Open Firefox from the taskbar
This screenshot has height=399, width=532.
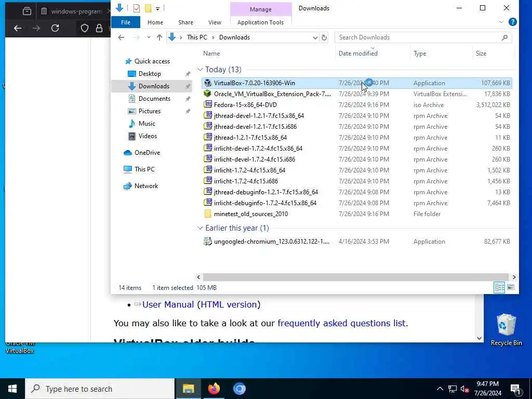coord(214,389)
